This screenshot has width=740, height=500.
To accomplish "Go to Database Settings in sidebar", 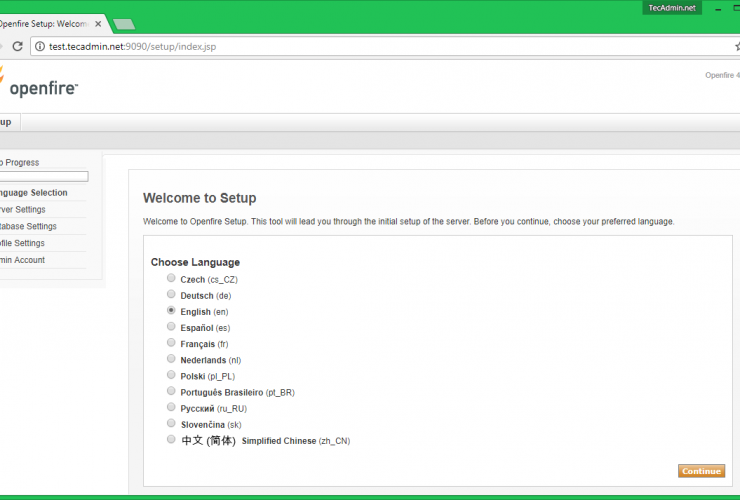I will pyautogui.click(x=28, y=227).
